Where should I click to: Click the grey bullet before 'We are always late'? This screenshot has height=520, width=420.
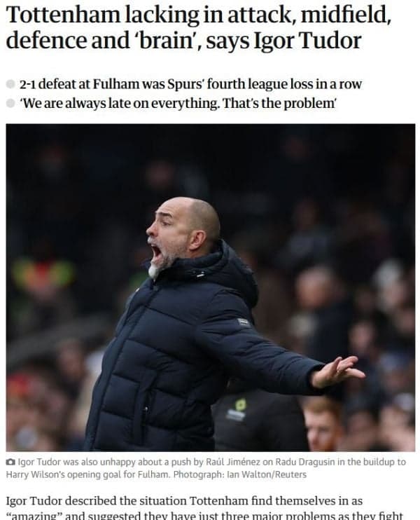point(10,103)
